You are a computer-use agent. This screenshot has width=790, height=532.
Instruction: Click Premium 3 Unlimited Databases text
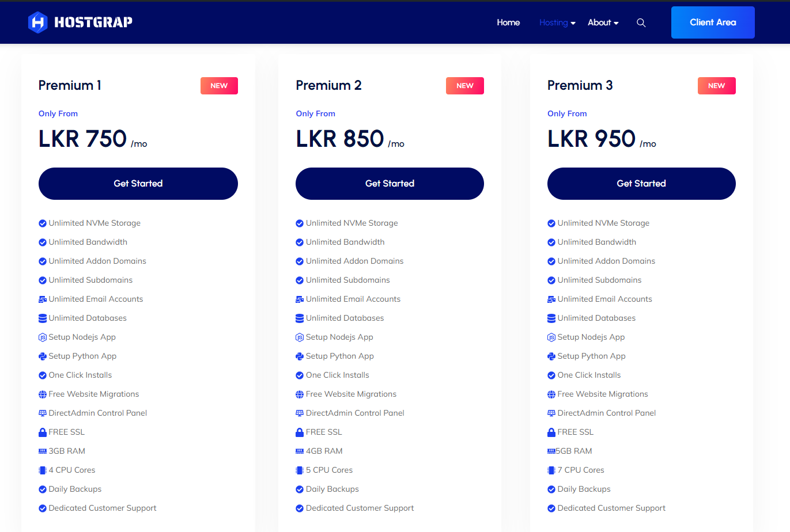[x=597, y=318]
